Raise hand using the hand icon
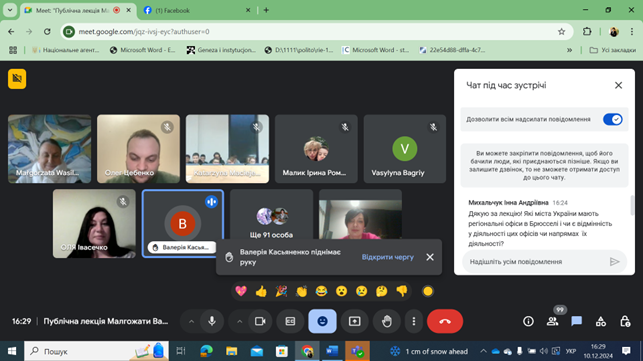 click(386, 321)
